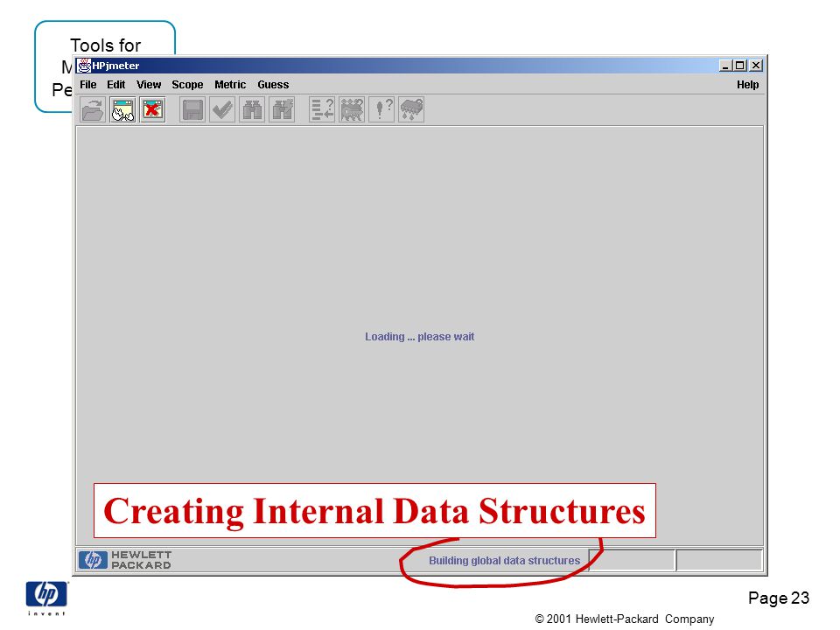Click the last empty status bar field

coord(719,560)
